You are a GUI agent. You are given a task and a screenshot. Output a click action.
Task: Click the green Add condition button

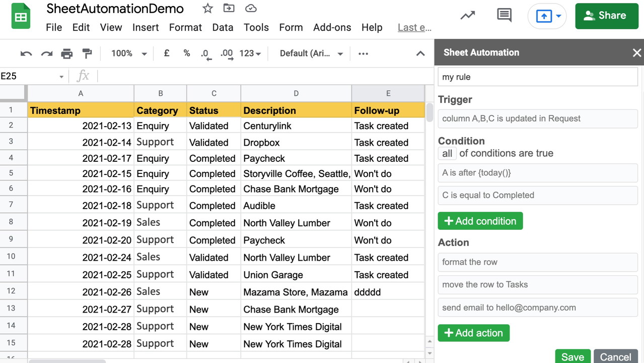coord(480,221)
